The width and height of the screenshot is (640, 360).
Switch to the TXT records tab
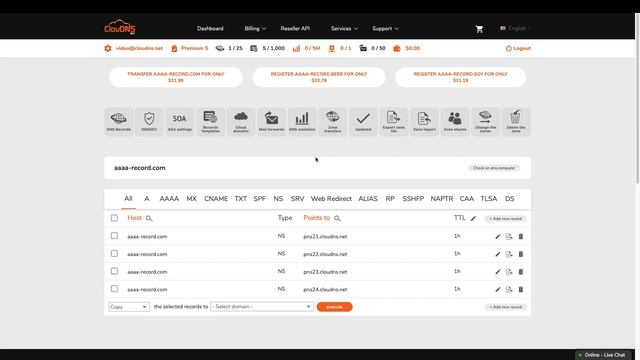pos(240,199)
